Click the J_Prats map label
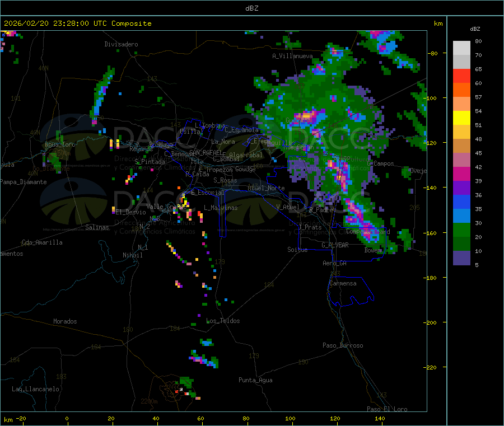 pyautogui.click(x=310, y=227)
